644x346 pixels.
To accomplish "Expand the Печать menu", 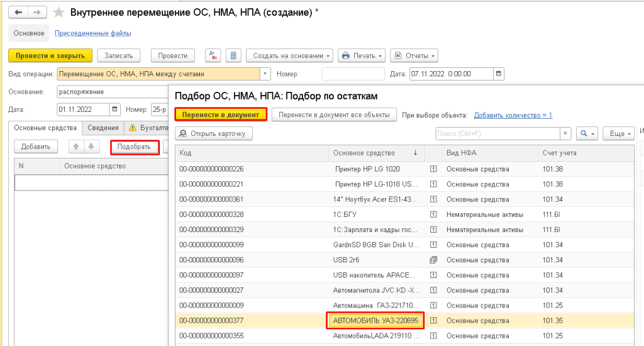I will click(362, 55).
